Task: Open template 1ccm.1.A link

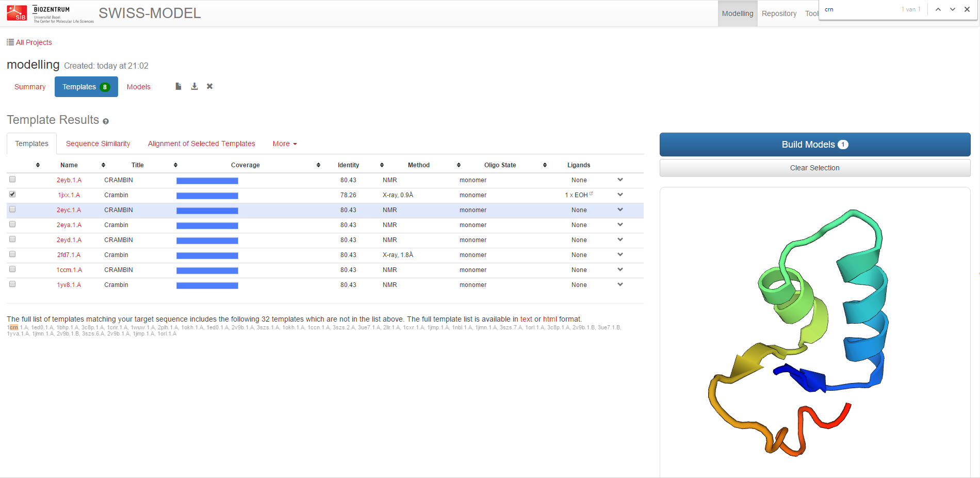Action: (69, 270)
